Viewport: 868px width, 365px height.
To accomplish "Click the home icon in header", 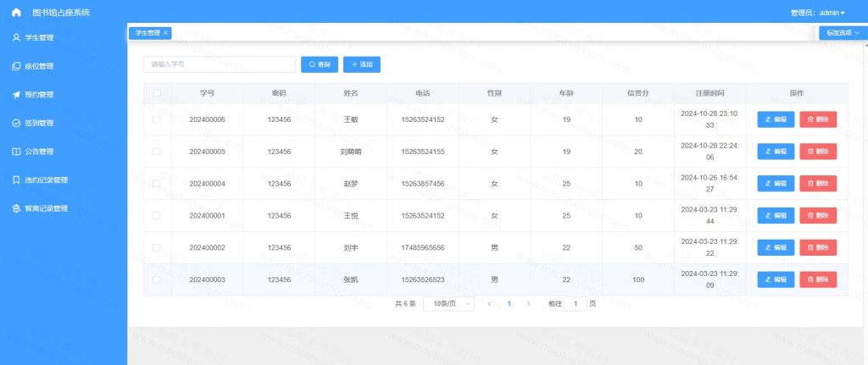I will (16, 12).
